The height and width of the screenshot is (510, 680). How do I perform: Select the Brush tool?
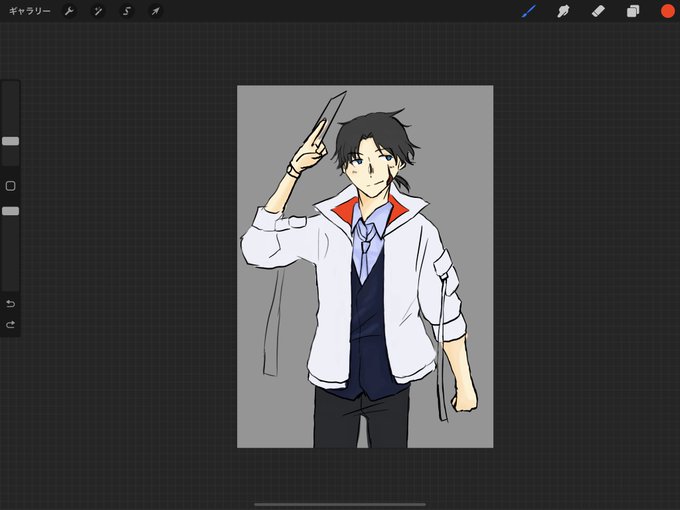(529, 11)
